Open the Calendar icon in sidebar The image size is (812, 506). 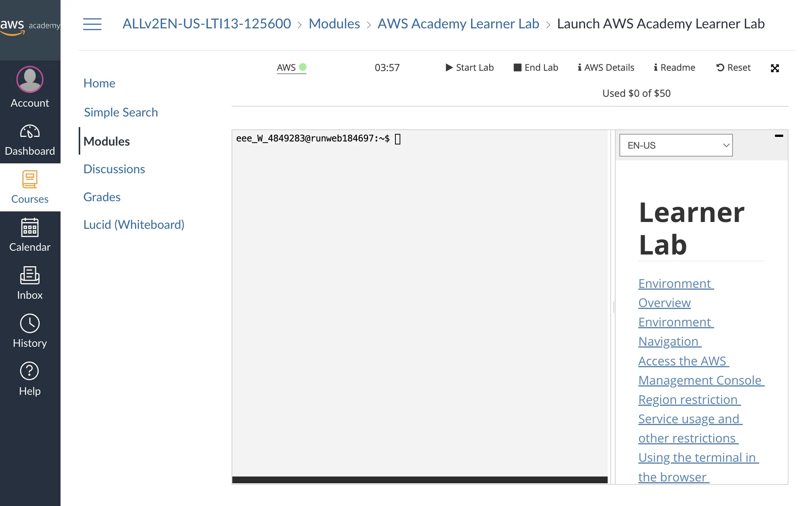(x=30, y=227)
